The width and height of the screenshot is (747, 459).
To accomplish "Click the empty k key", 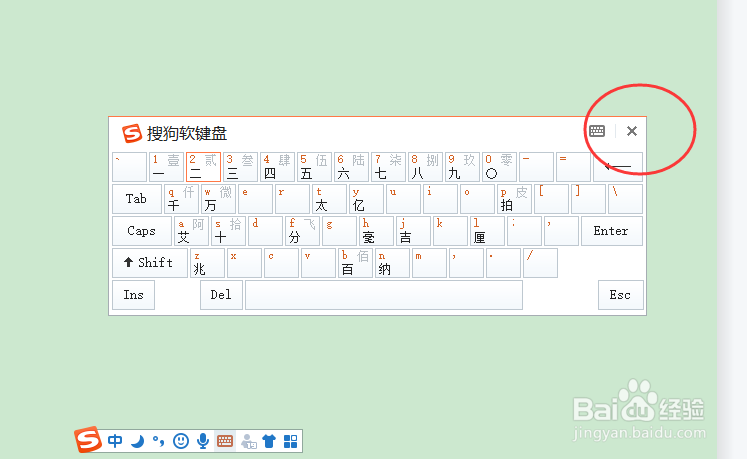I will tap(450, 231).
